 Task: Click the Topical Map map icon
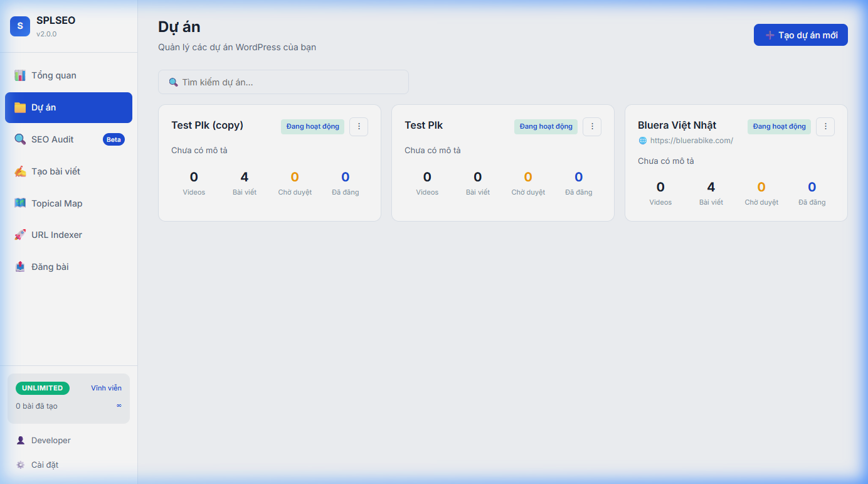(20, 203)
